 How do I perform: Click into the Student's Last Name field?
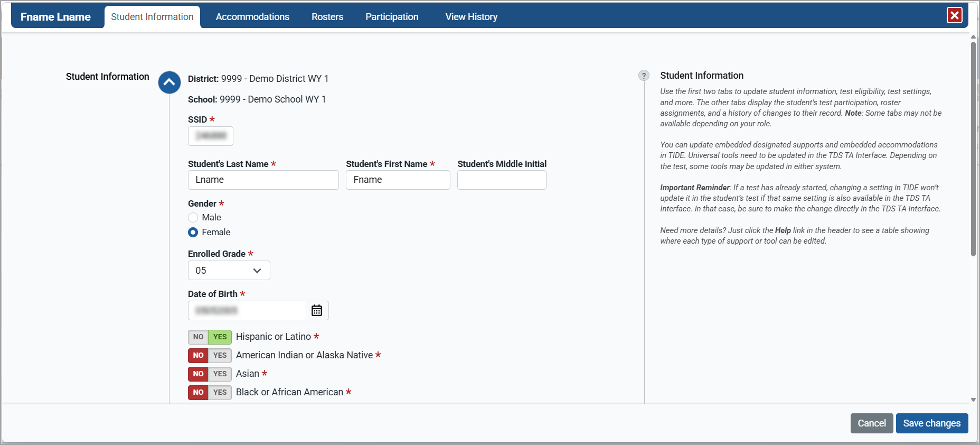(x=263, y=180)
